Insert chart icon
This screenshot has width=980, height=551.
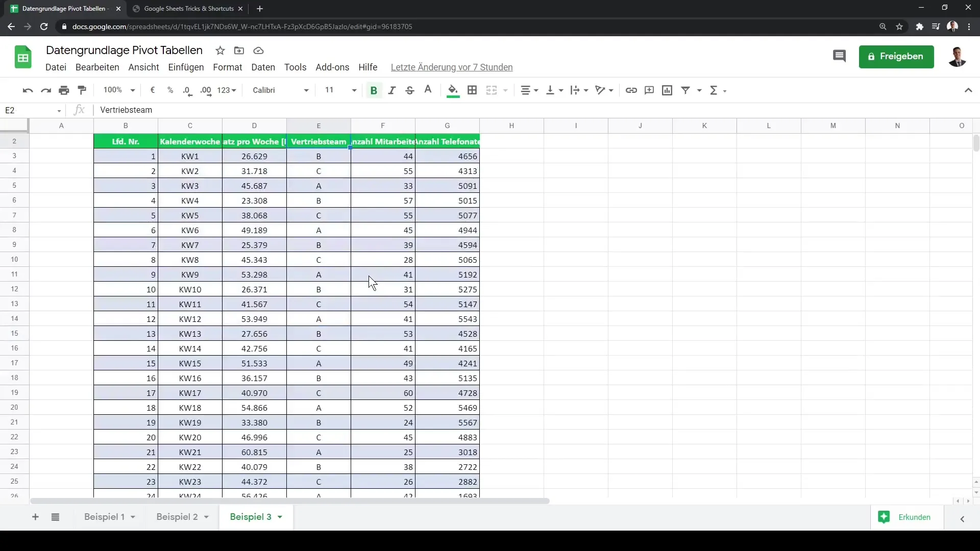pyautogui.click(x=667, y=90)
